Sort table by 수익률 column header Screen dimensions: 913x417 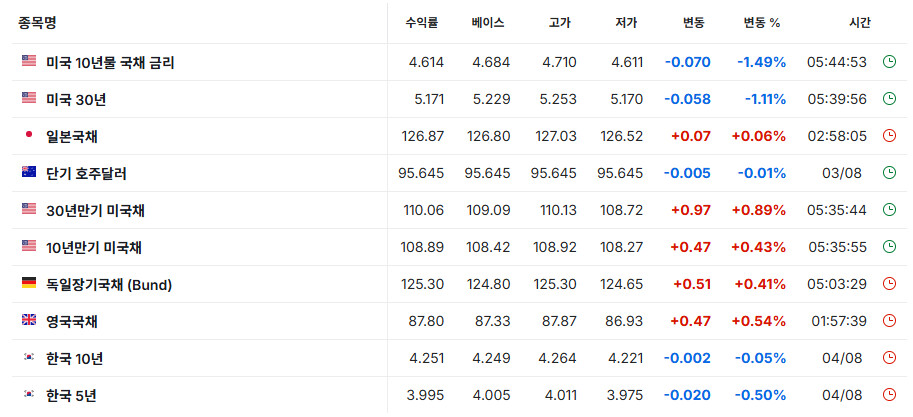tap(422, 23)
